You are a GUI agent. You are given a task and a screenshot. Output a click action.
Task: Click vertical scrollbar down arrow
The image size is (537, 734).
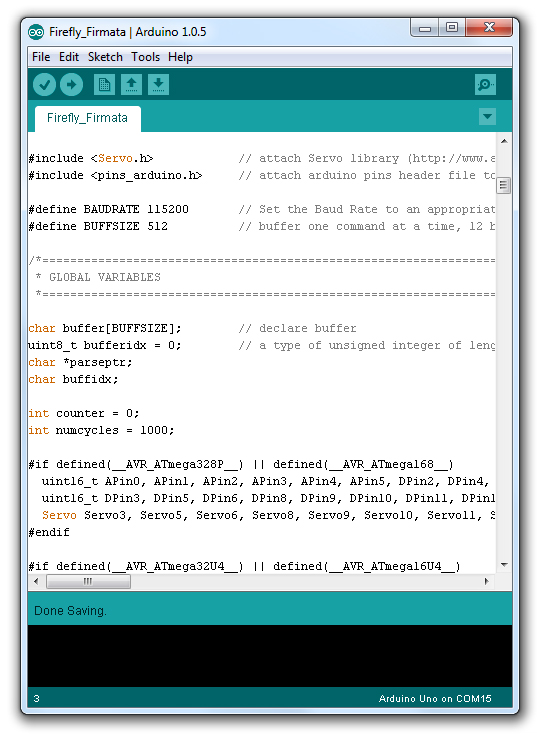tap(504, 565)
